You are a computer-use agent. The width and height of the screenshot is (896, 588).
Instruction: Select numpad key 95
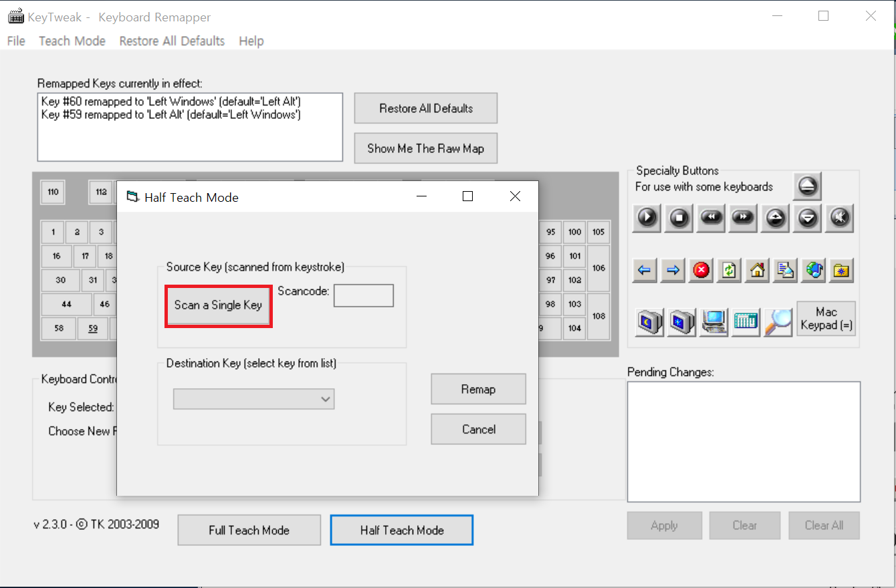pyautogui.click(x=550, y=232)
